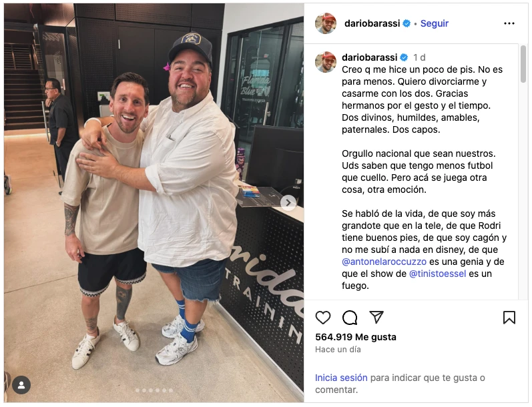Open dariobarassi username in the header
The width and height of the screenshot is (532, 407).
point(372,23)
